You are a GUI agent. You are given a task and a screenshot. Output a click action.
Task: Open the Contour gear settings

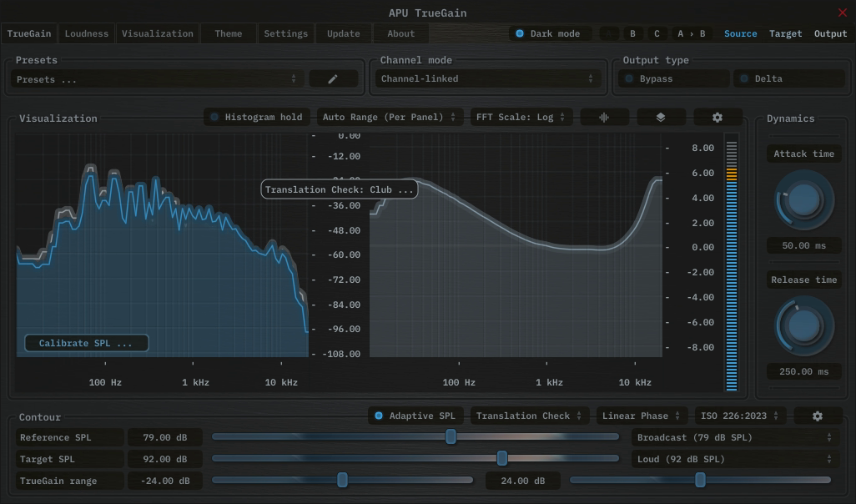coord(817,416)
